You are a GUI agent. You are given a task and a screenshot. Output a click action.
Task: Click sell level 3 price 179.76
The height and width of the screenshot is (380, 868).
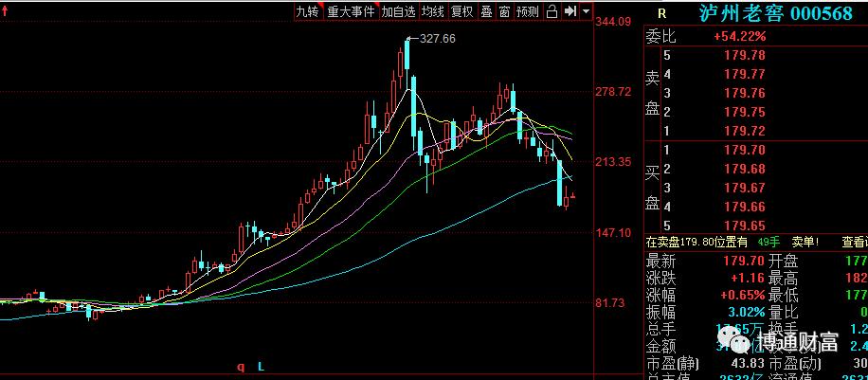point(745,93)
